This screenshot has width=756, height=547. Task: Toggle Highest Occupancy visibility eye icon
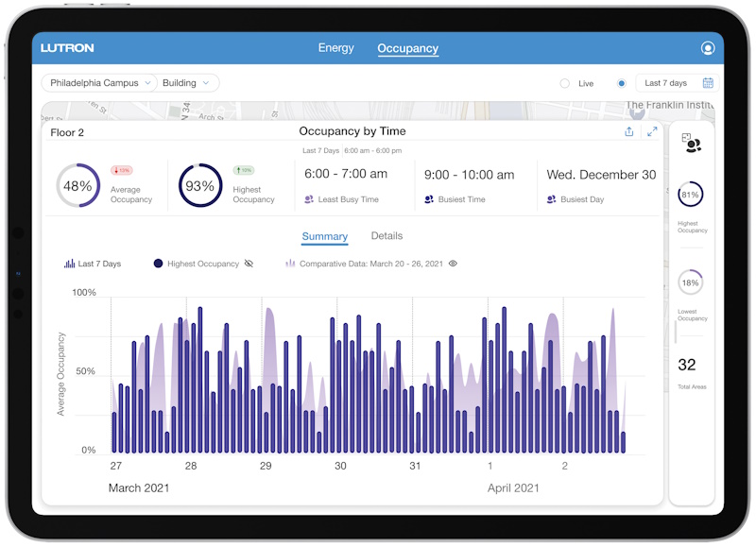point(249,264)
